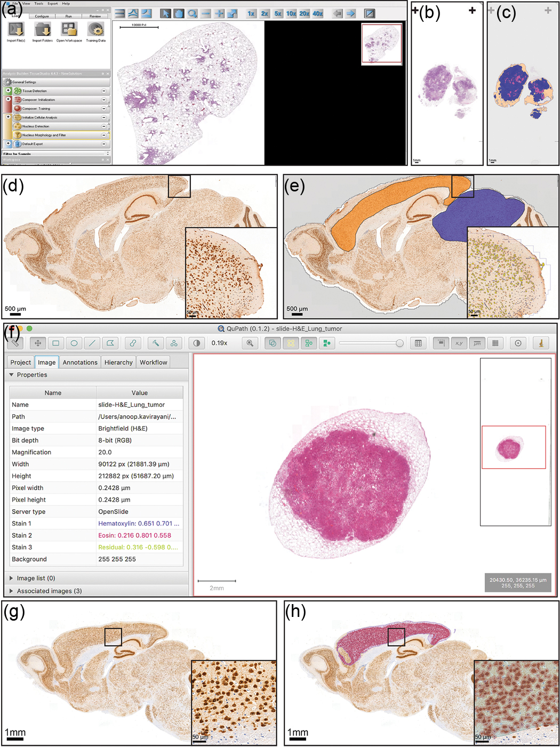Click the forward arrow in TissueStudio toolbar
The image size is (560, 747).
350,13
